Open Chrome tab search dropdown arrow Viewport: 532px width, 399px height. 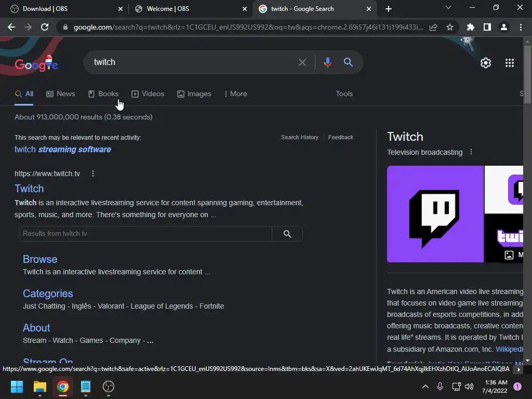[x=448, y=7]
